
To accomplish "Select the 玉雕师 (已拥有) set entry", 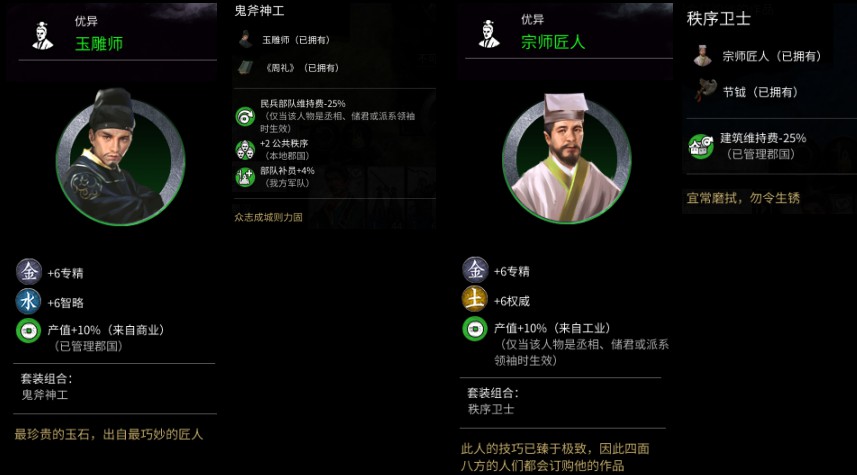I will tap(284, 40).
